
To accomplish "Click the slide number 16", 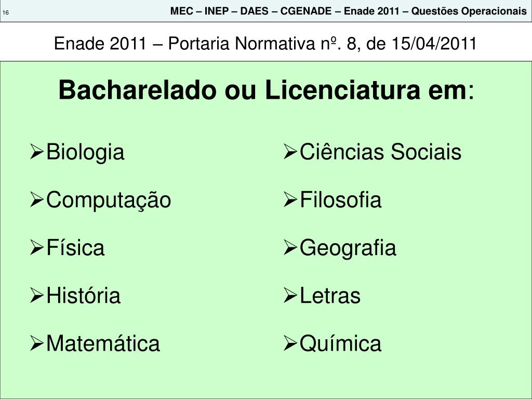I will (x=6, y=13).
